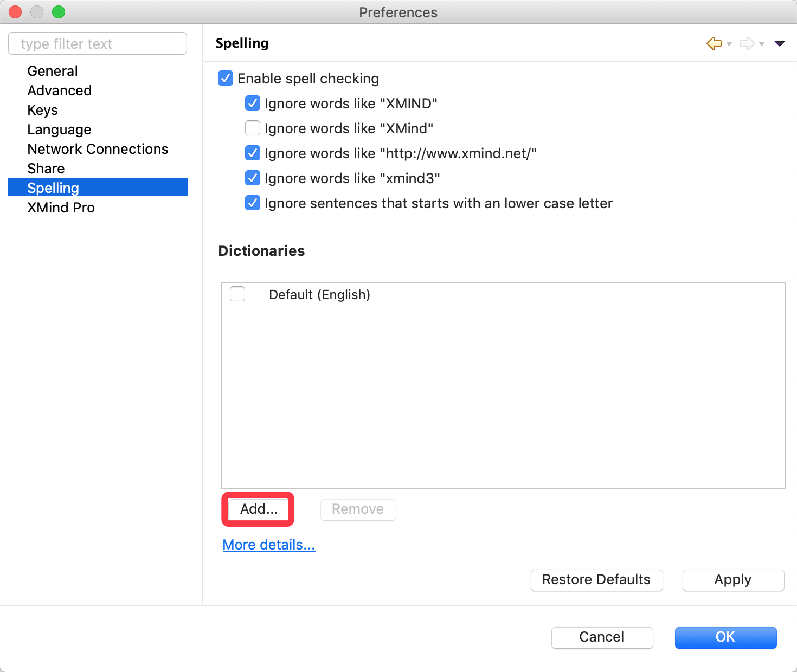
Task: Open the Language preferences page
Action: (x=59, y=130)
